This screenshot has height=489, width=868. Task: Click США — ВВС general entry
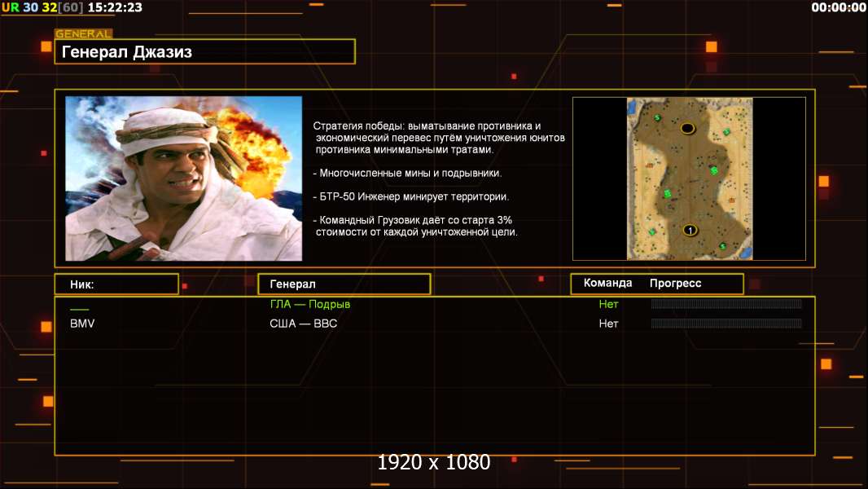(304, 324)
